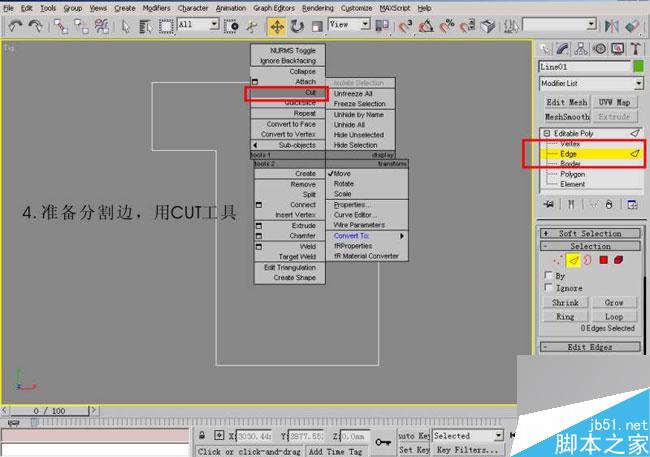Image resolution: width=650 pixels, height=457 pixels.
Task: Toggle Window/Crossing selection icon
Action: click(x=231, y=26)
